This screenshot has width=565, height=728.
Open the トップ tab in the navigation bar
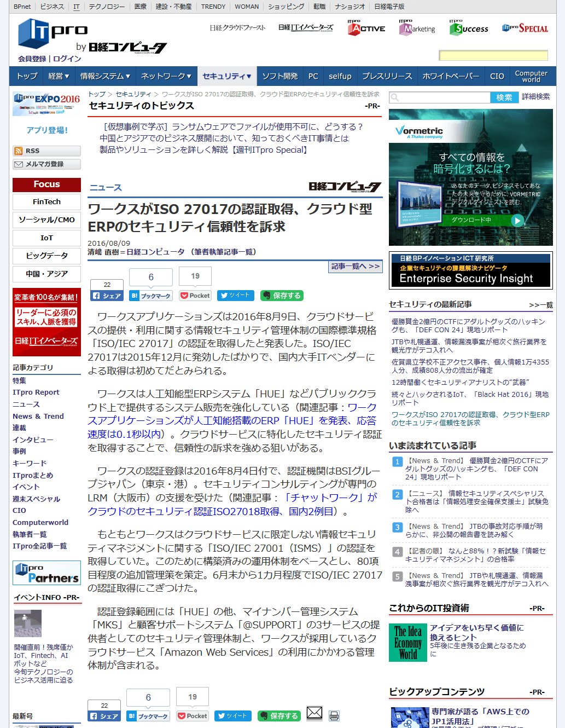tap(27, 76)
